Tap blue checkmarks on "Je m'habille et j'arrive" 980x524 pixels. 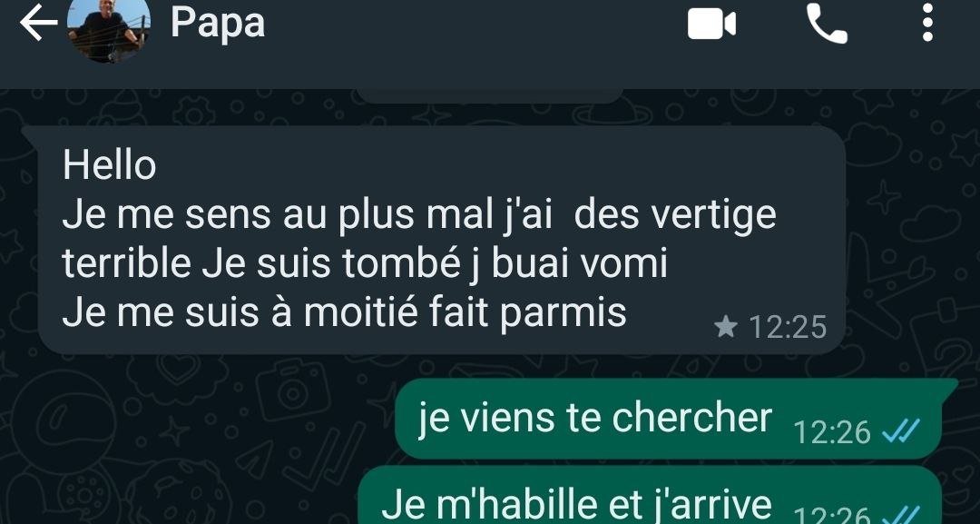[900, 514]
